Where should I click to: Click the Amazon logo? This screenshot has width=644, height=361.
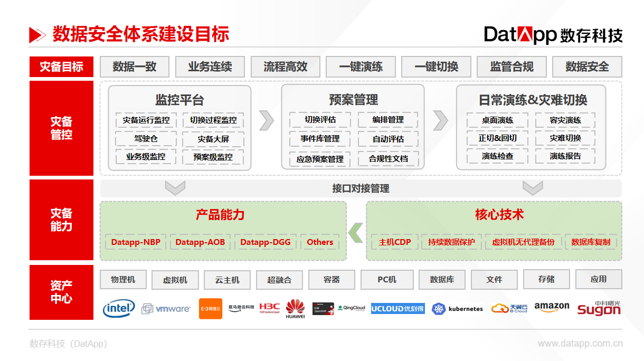(x=552, y=307)
